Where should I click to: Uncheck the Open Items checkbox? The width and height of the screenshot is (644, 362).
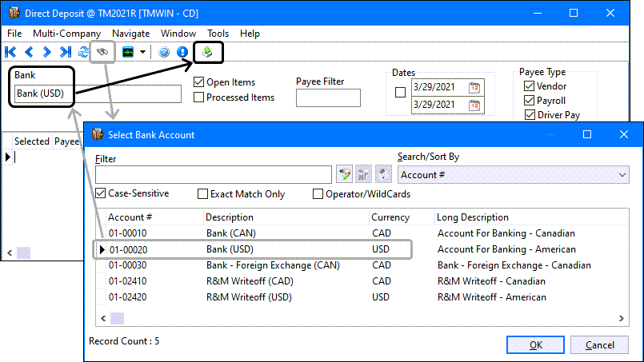click(199, 82)
